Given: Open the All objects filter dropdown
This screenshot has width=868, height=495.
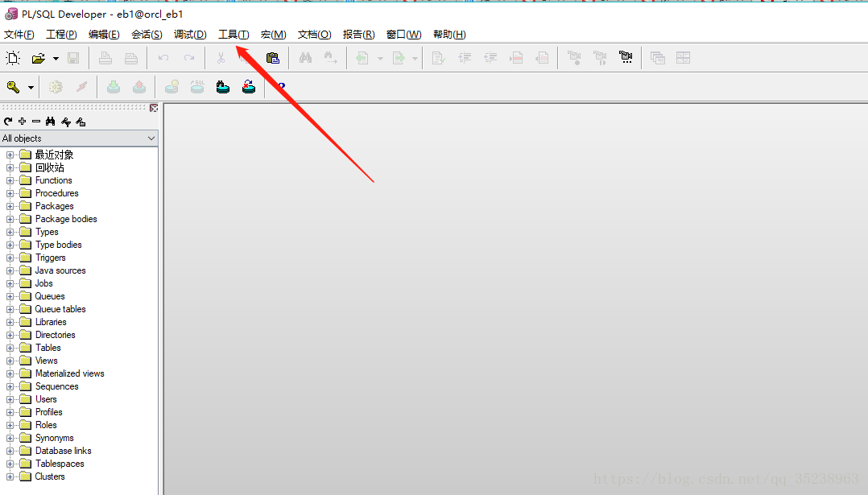Looking at the screenshot, I should coord(151,138).
